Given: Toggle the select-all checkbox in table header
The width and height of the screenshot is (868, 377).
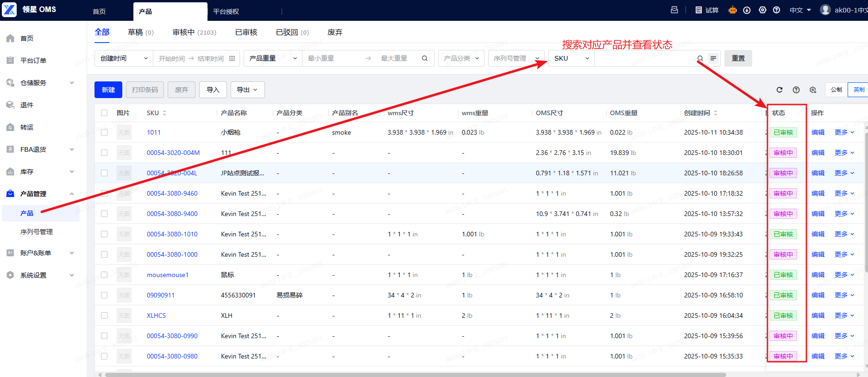Looking at the screenshot, I should click(x=104, y=113).
